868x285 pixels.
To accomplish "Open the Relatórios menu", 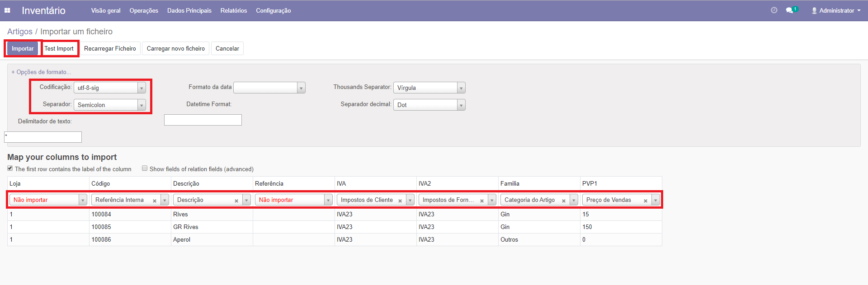I will [x=234, y=10].
